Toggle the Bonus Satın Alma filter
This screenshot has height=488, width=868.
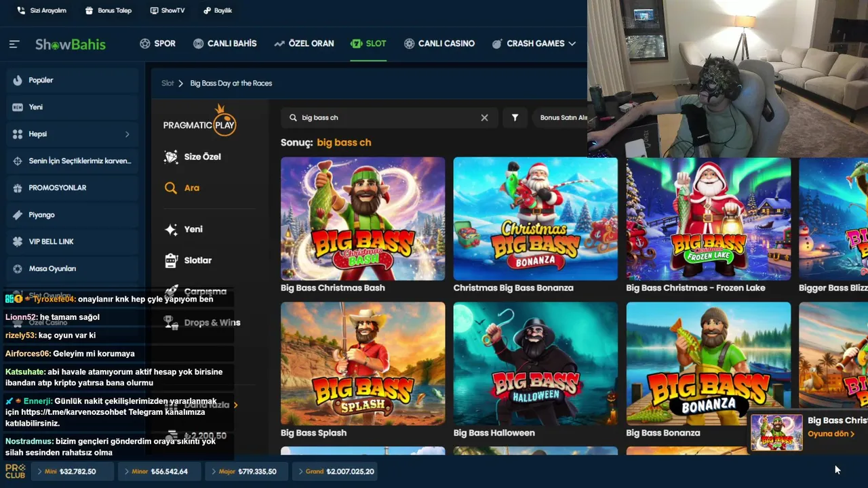tap(560, 117)
